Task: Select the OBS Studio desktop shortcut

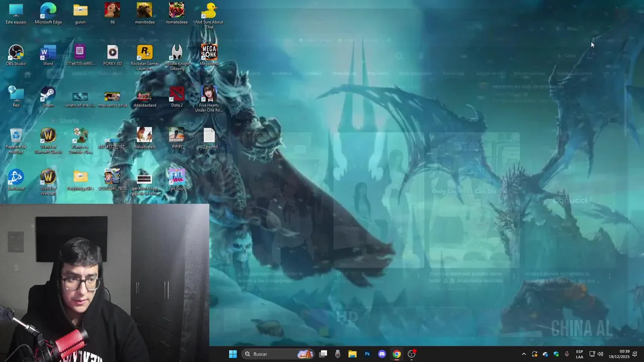Action: tap(16, 55)
